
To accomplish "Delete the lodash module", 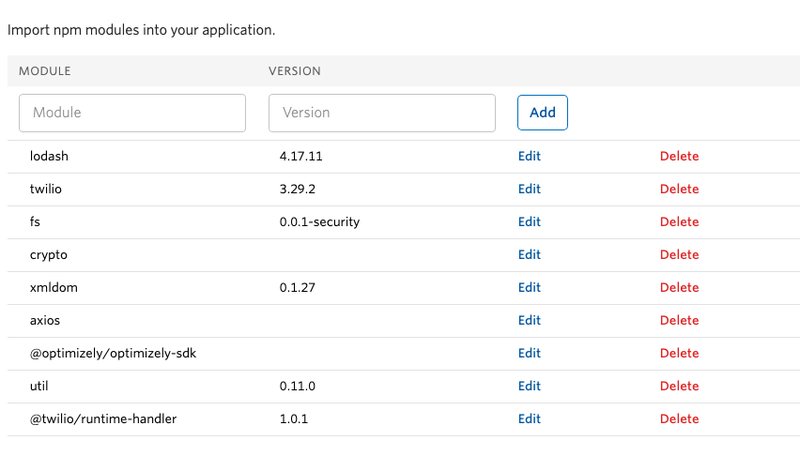I will click(679, 156).
